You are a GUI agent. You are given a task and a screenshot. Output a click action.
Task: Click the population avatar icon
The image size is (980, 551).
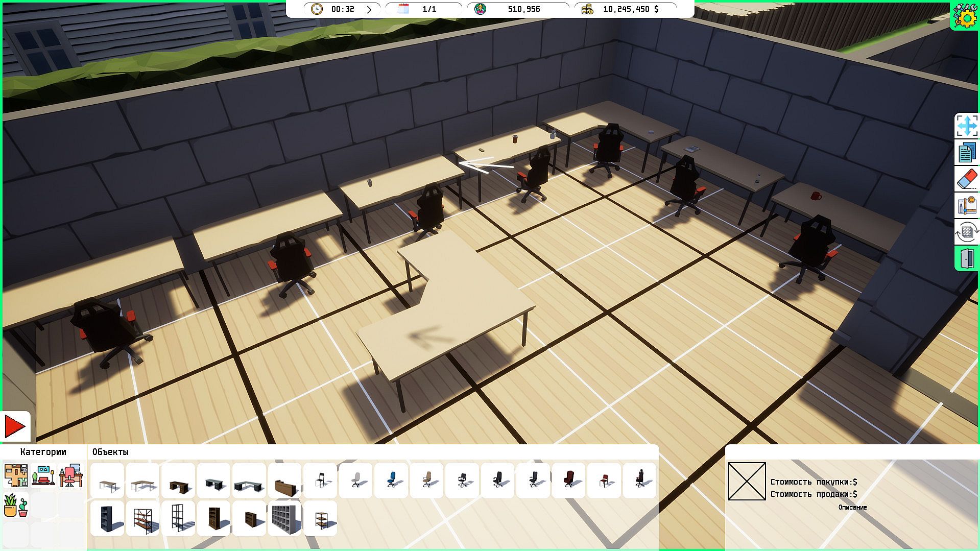coord(480,9)
